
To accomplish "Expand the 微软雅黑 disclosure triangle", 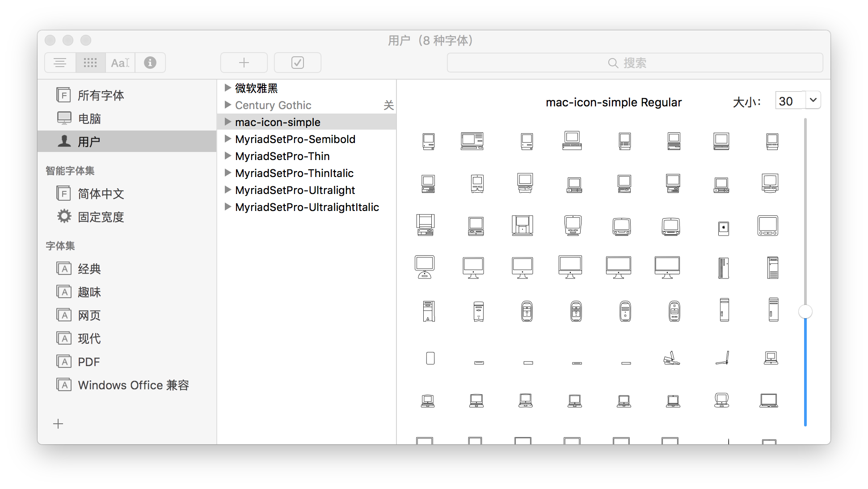I will 228,88.
